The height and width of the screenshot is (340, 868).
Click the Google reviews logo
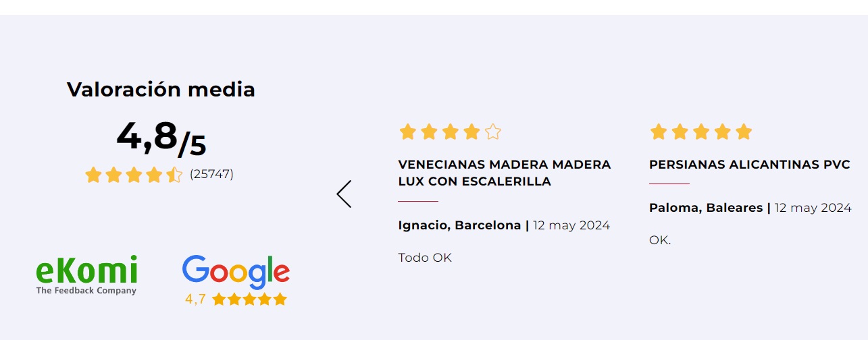point(236,271)
